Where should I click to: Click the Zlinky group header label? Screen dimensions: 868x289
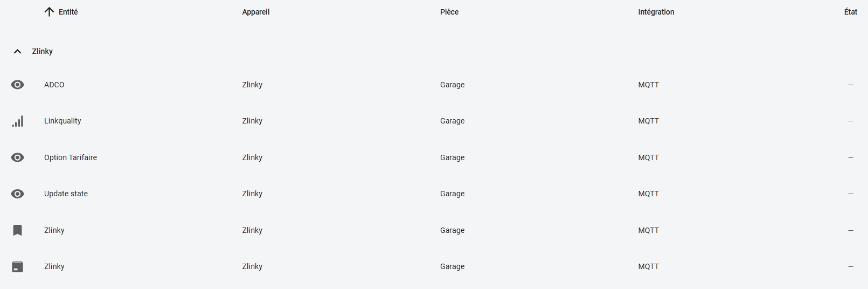point(42,51)
